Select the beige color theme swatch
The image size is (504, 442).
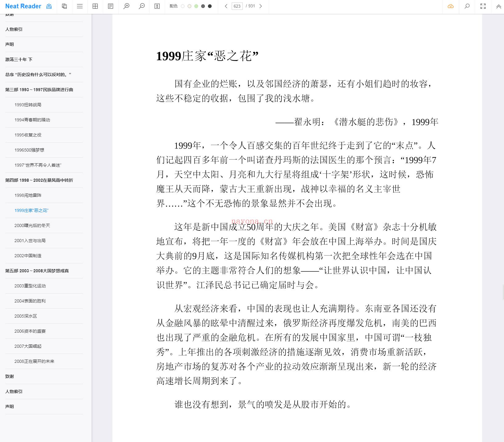coord(189,6)
